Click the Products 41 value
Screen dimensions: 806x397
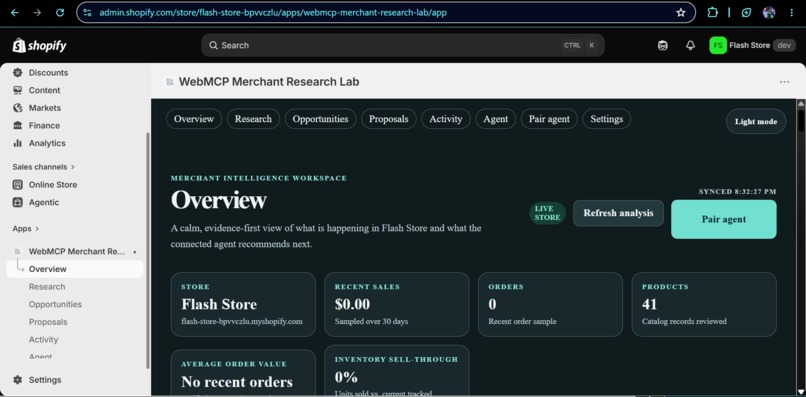tap(649, 304)
